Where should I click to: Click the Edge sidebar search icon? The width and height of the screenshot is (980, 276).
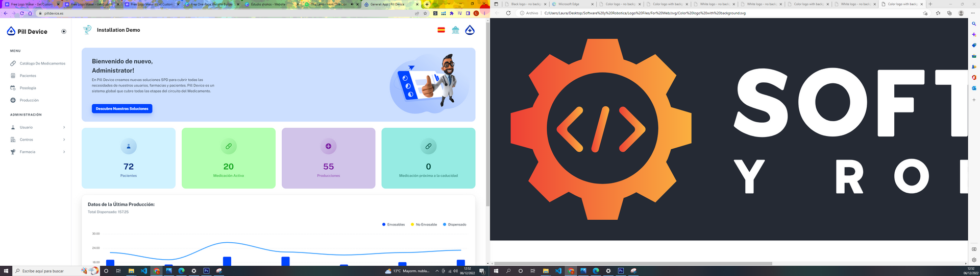974,24
